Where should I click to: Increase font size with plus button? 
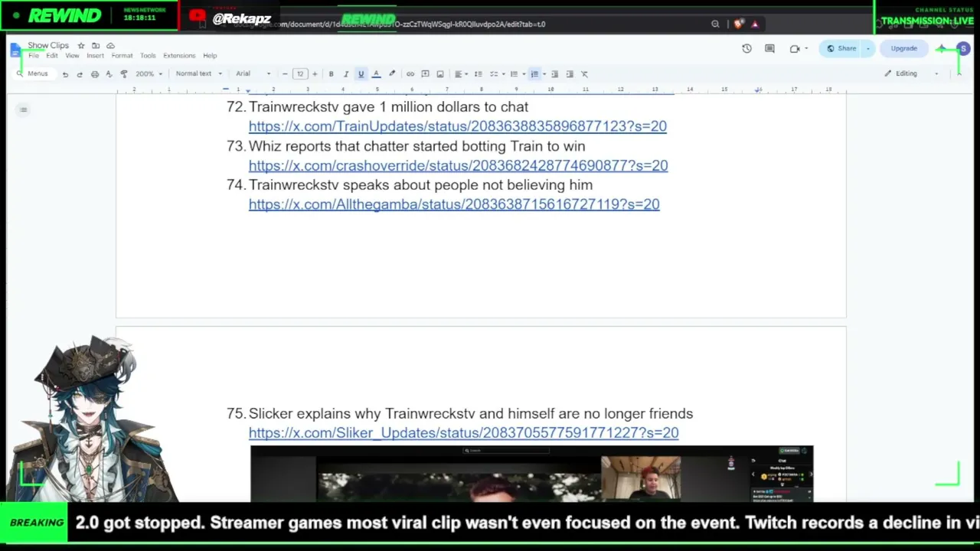(315, 74)
